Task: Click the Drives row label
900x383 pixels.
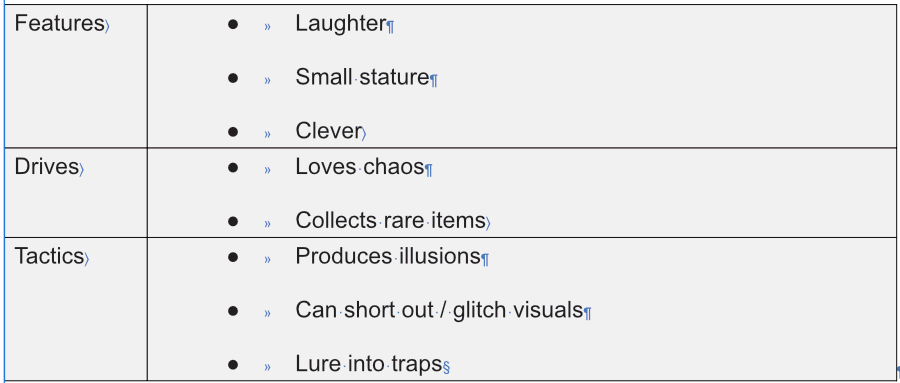Action: pyautogui.click(x=46, y=167)
